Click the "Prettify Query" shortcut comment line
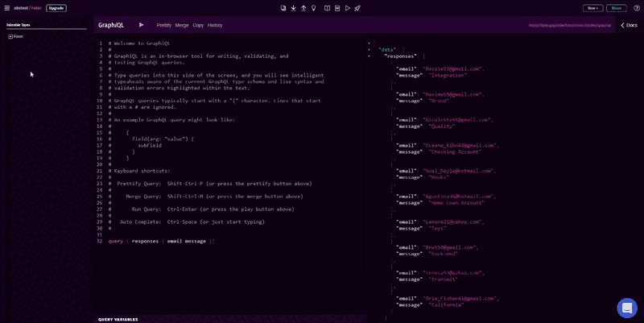The width and height of the screenshot is (644, 323). click(x=210, y=184)
